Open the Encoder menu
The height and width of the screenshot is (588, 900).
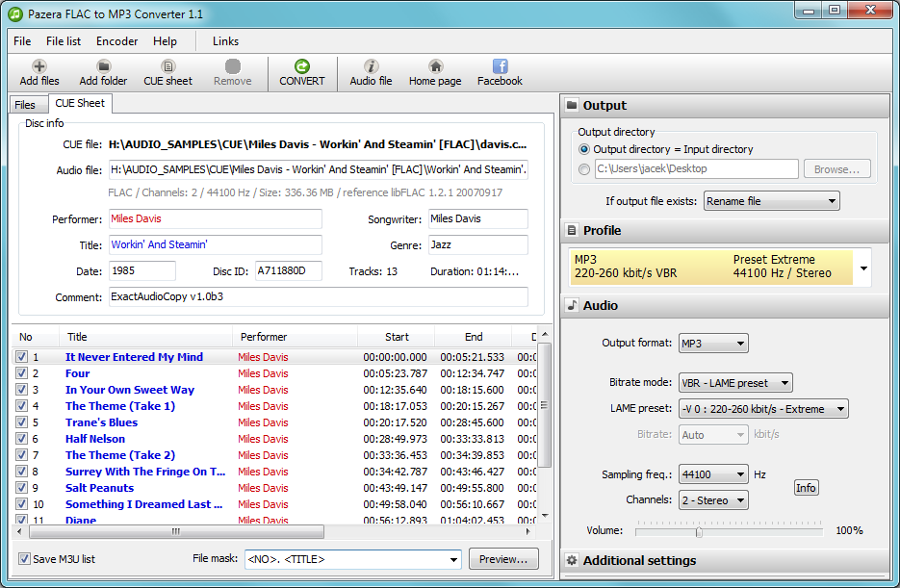(116, 41)
